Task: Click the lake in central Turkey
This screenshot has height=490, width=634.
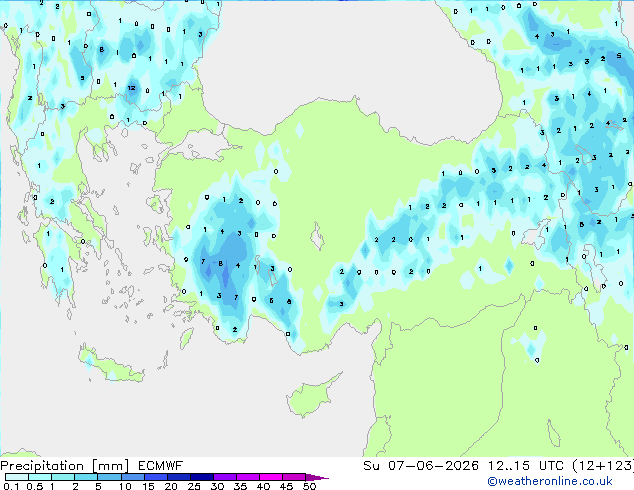Action: coord(317,236)
